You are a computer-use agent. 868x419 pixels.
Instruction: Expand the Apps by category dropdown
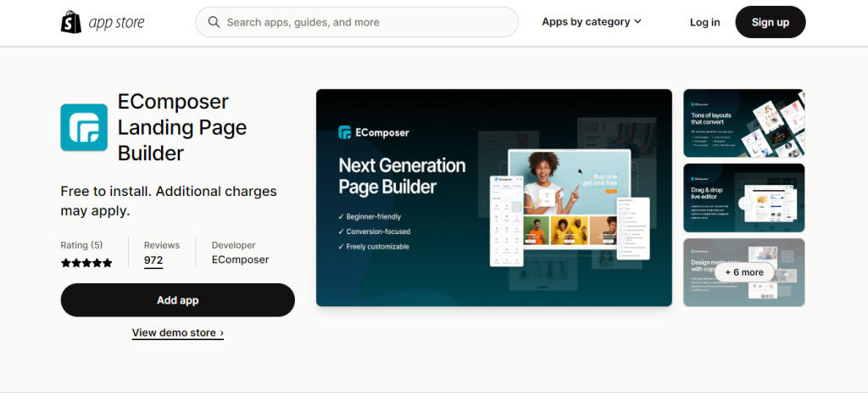pyautogui.click(x=591, y=22)
